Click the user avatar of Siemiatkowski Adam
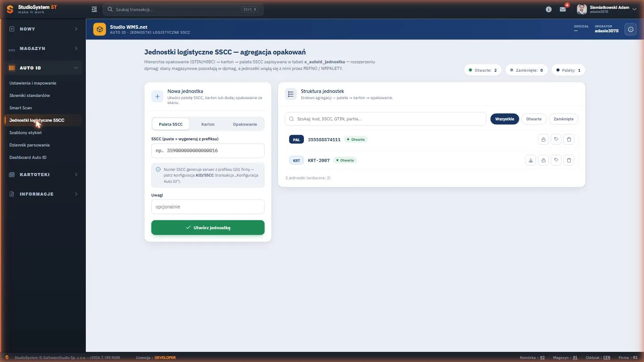 [582, 9]
